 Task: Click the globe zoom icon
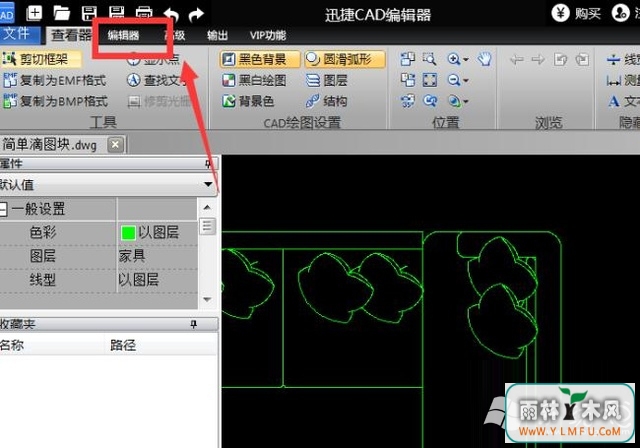point(453,100)
